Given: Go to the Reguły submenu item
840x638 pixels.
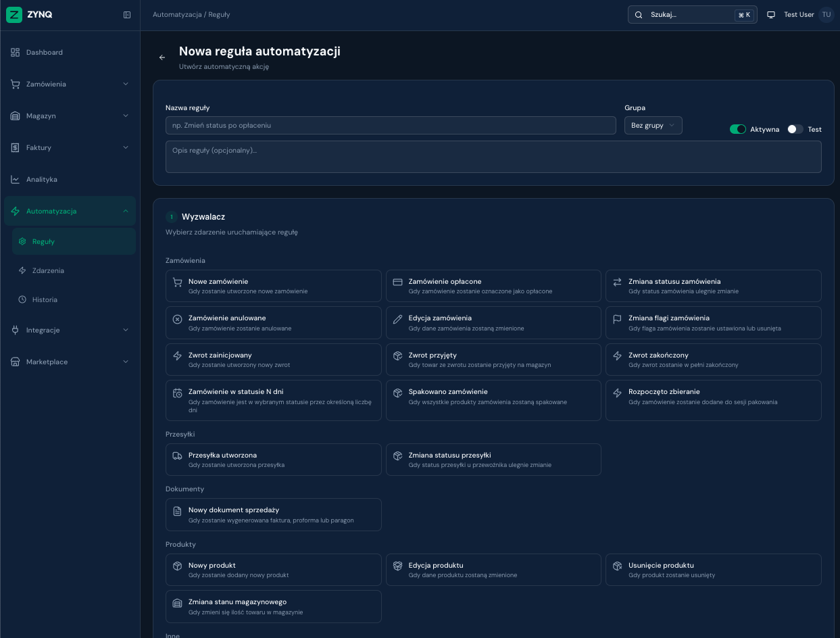Looking at the screenshot, I should tap(74, 241).
